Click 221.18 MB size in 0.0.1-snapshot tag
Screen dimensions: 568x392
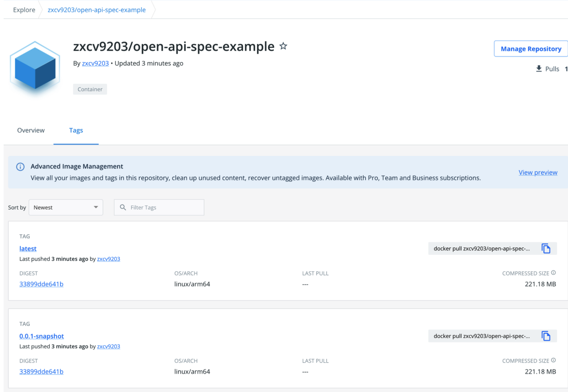540,372
